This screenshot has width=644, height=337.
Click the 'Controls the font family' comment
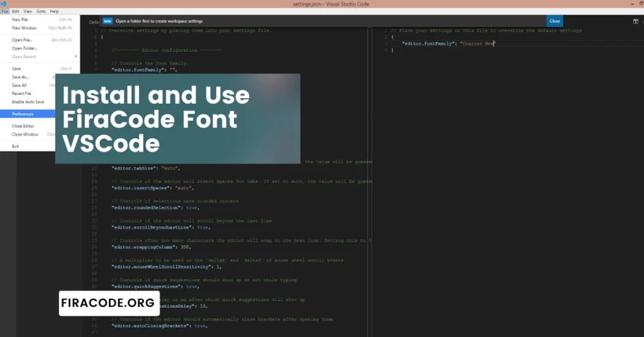click(150, 64)
